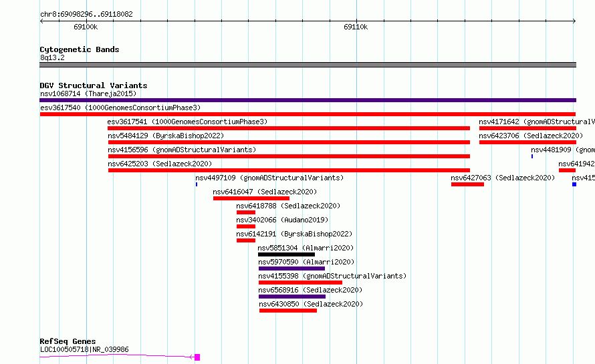Select nsv6142191 (ByrskaBishop2022) label
595x364 pixels.
click(x=294, y=234)
